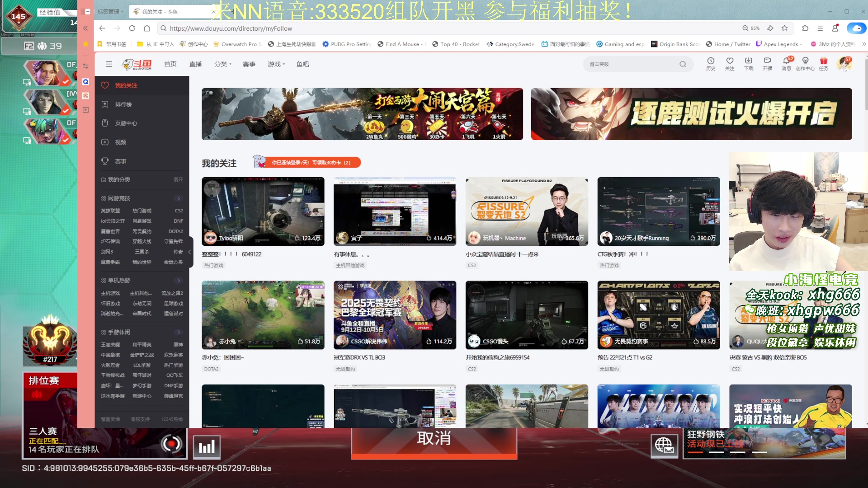The width and height of the screenshot is (868, 488).
Task: Reload the Douyu page
Action: coord(132,28)
